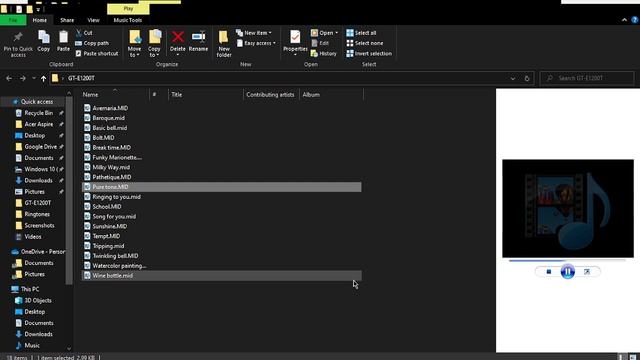This screenshot has height=360, width=640.
Task: Click the GT-E1200T address bar path
Action: pyautogui.click(x=81, y=78)
